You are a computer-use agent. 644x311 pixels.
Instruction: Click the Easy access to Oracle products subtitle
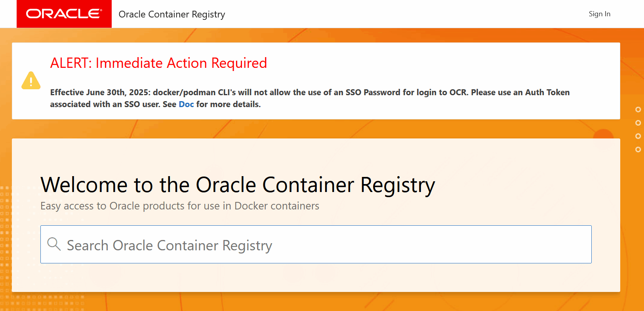point(180,206)
